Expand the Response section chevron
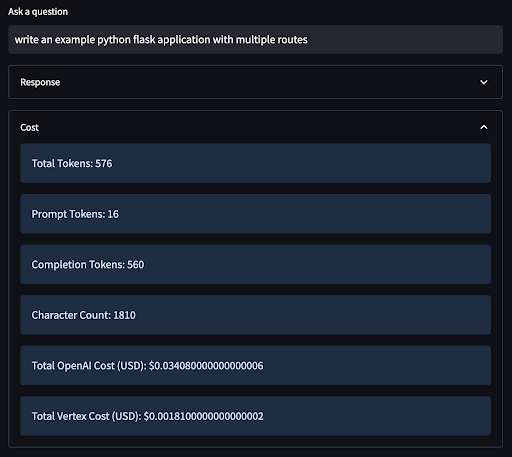The image size is (512, 457). tap(484, 82)
